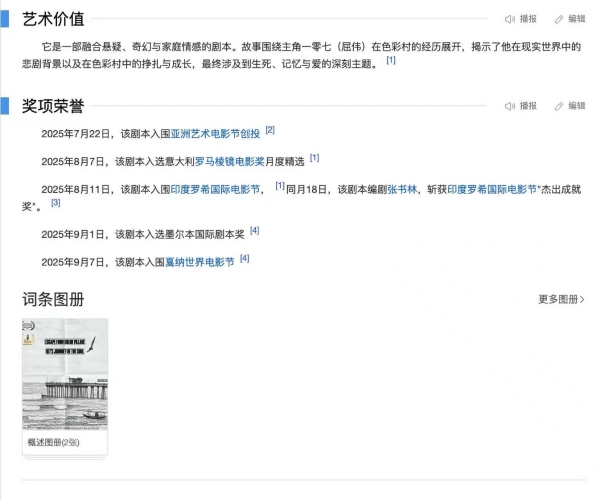This screenshot has height=500, width=600.
Task: Click citation [2] after 亚洲艺术电影节创投
Action: coord(270,131)
